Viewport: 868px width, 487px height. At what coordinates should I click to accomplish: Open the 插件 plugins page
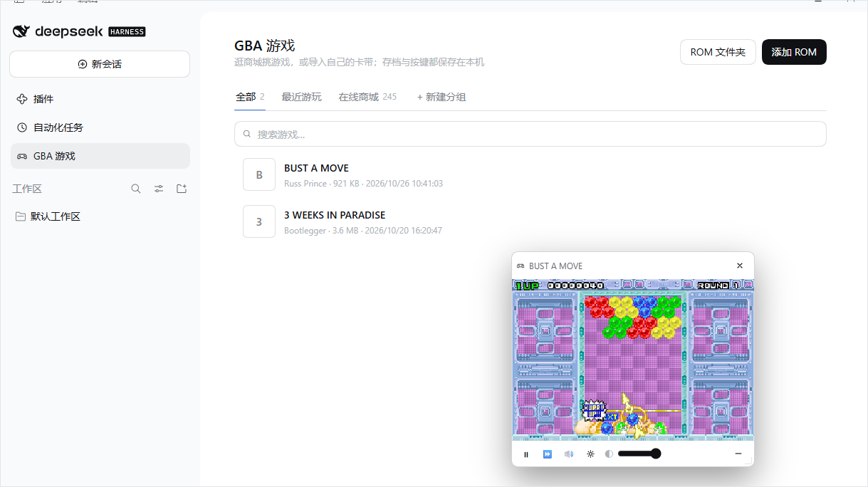[100, 99]
